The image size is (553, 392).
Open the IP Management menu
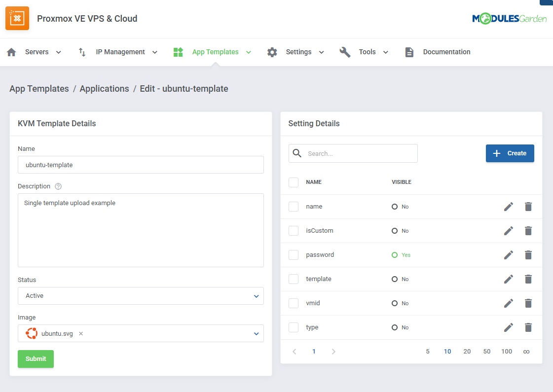point(120,52)
